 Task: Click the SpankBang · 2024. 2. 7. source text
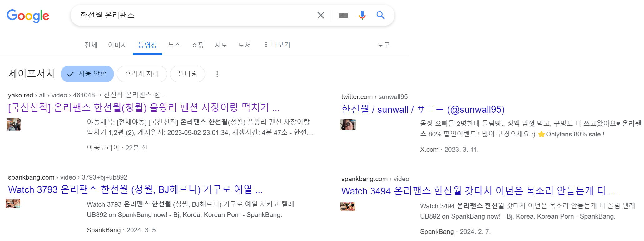coord(455,232)
